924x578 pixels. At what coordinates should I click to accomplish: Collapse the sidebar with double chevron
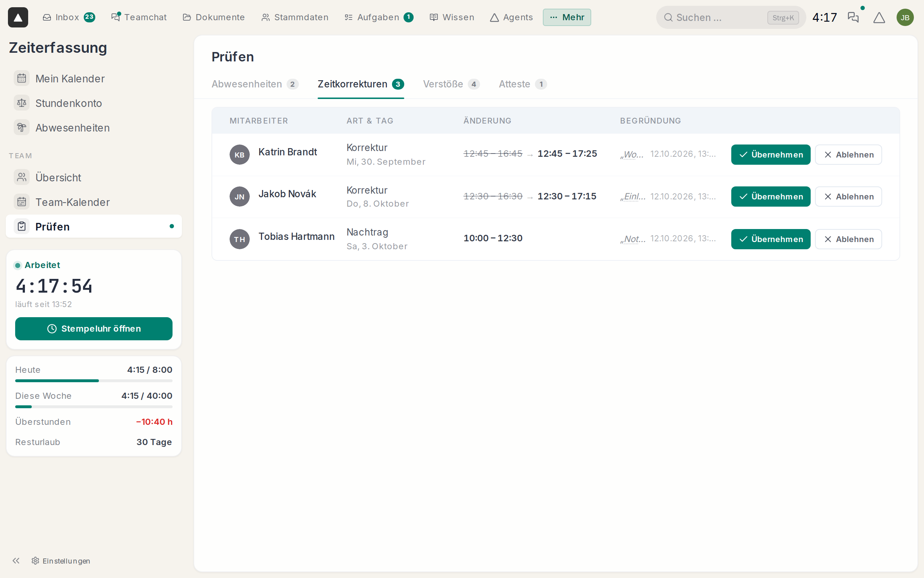click(16, 560)
